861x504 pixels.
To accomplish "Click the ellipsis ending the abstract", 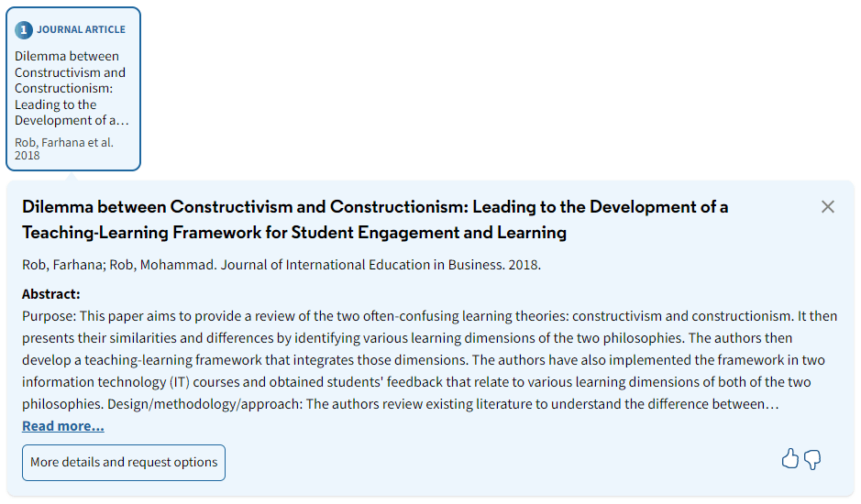I will (774, 404).
